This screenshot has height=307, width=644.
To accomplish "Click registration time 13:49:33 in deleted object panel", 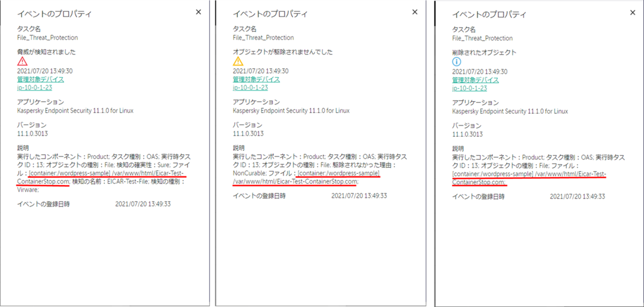I will pos(578,196).
